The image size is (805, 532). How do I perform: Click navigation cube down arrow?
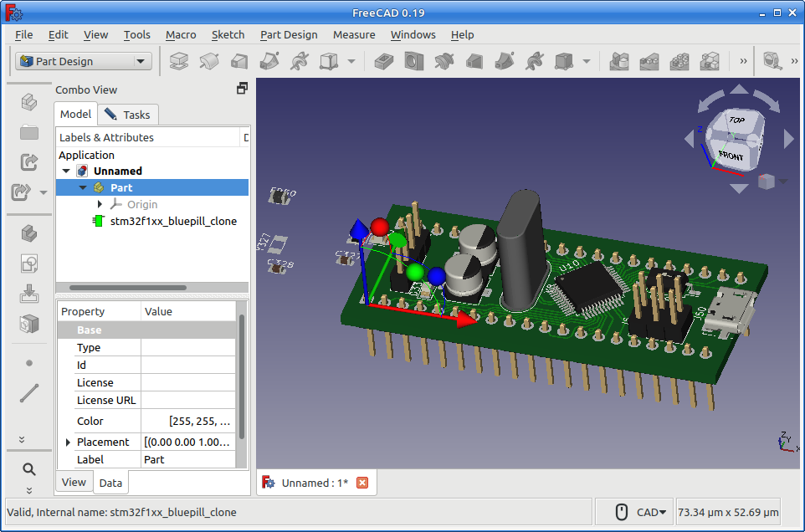click(739, 188)
